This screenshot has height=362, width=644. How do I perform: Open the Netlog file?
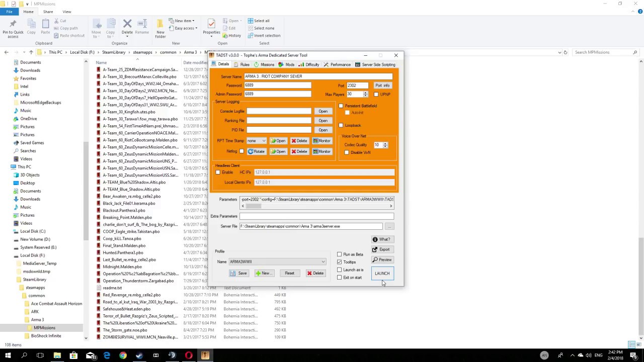[278, 151]
